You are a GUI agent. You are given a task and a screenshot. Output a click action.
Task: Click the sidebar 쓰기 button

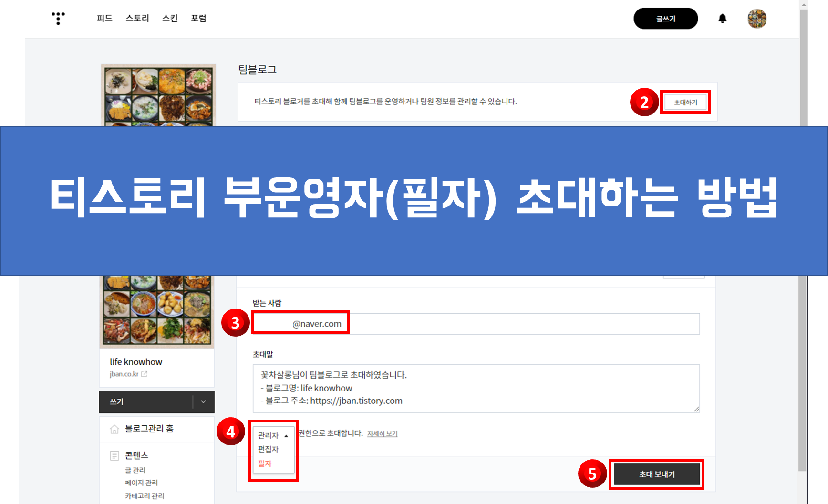tap(145, 401)
